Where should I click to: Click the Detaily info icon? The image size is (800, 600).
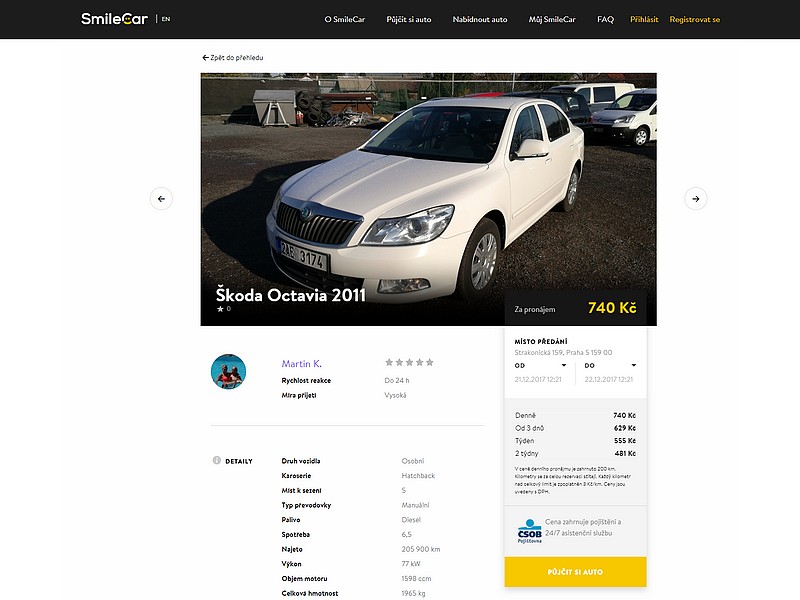point(216,460)
